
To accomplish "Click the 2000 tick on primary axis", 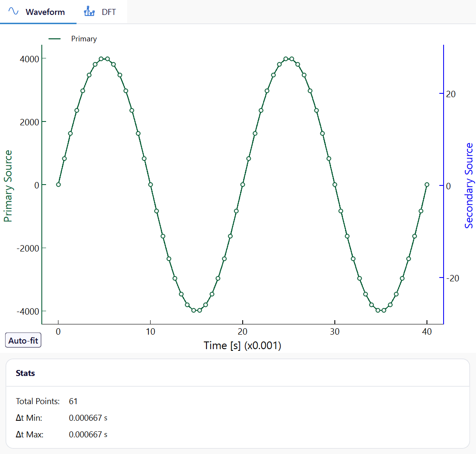I will pyautogui.click(x=29, y=122).
